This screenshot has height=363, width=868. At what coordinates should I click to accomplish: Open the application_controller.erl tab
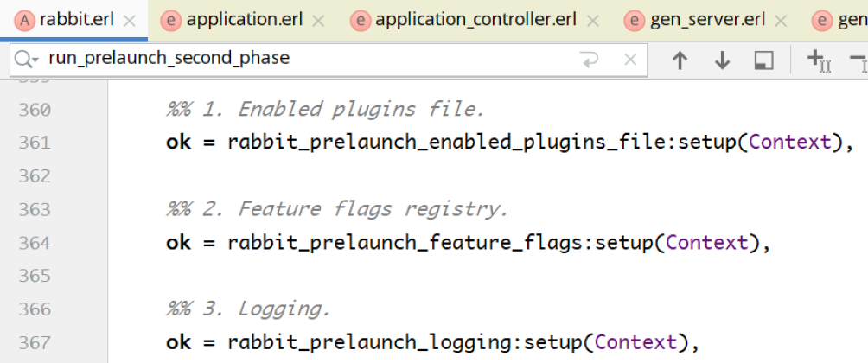click(477, 20)
